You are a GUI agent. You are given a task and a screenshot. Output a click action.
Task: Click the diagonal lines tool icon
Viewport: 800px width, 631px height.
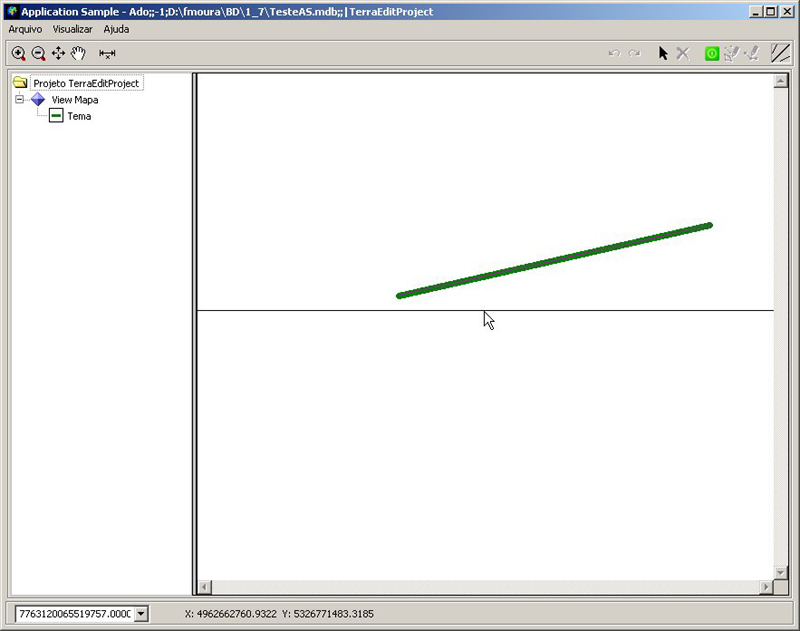(x=781, y=53)
